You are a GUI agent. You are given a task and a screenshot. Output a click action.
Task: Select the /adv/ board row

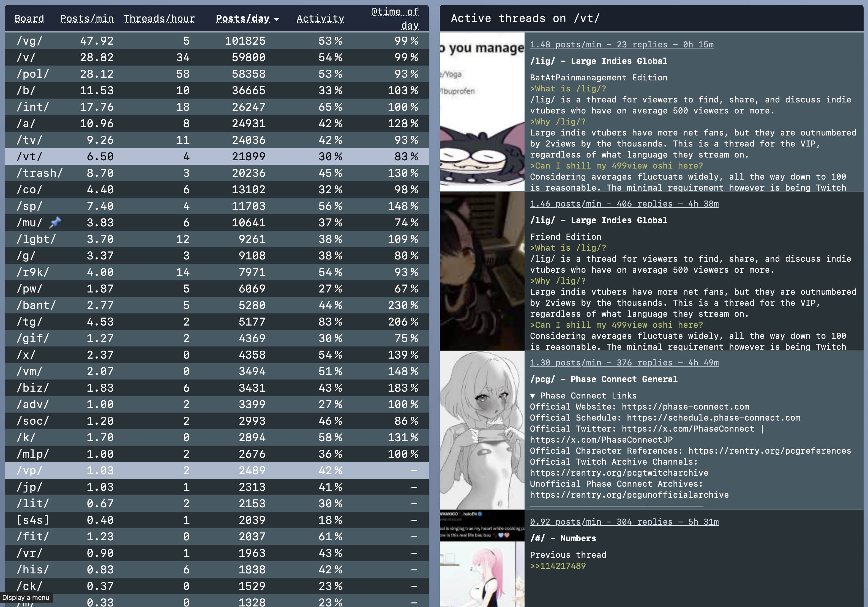point(217,405)
